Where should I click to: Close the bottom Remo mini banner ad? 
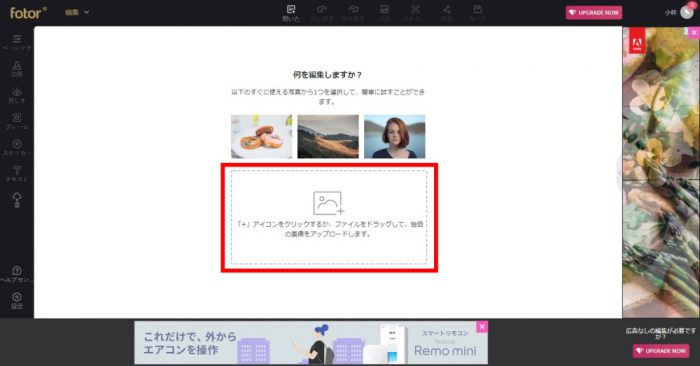[482, 327]
